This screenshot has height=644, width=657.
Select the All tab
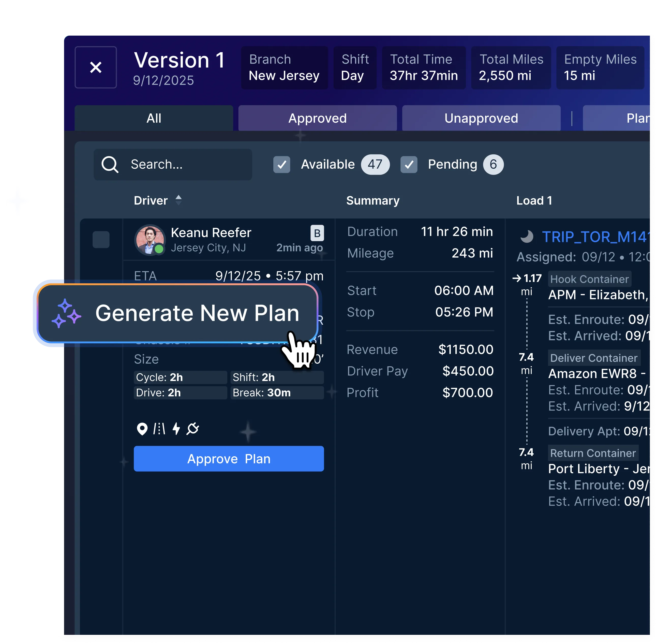pos(154,118)
